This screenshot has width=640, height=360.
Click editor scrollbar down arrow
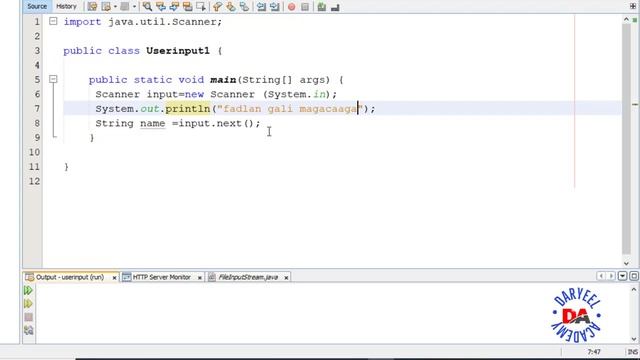point(627,264)
